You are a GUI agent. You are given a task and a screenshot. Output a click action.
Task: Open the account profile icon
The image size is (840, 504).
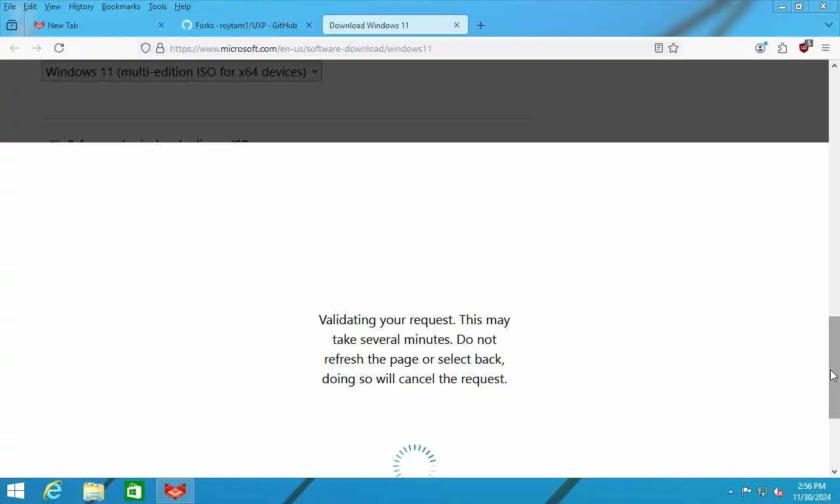[x=761, y=48]
